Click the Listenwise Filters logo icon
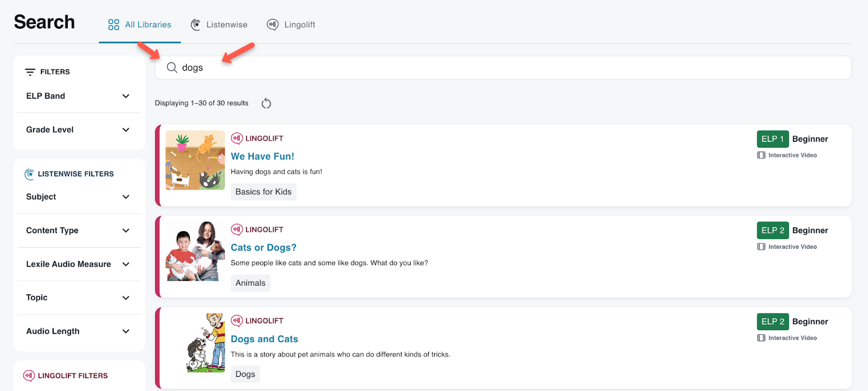The width and height of the screenshot is (868, 391). pos(29,174)
